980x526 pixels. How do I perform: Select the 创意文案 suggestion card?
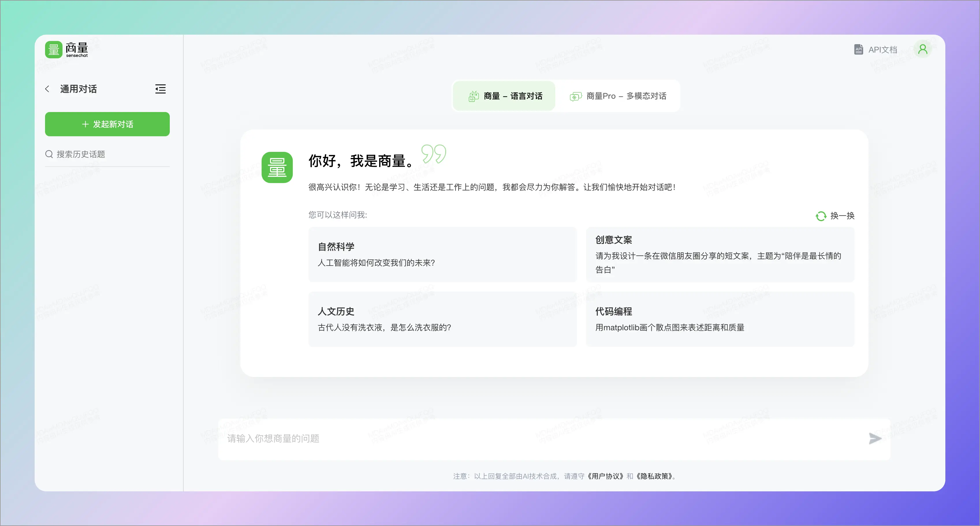(x=720, y=254)
